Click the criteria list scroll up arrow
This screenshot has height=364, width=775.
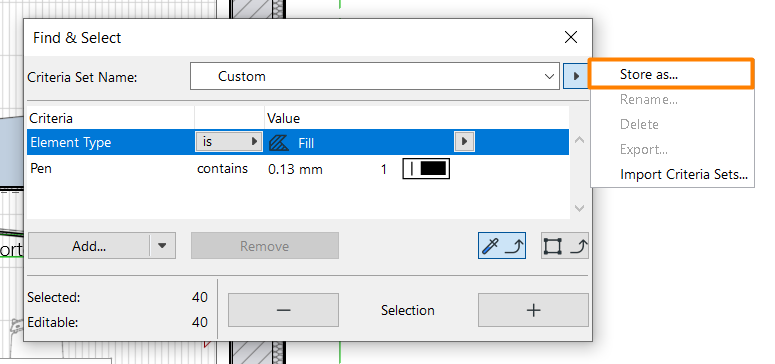580,140
